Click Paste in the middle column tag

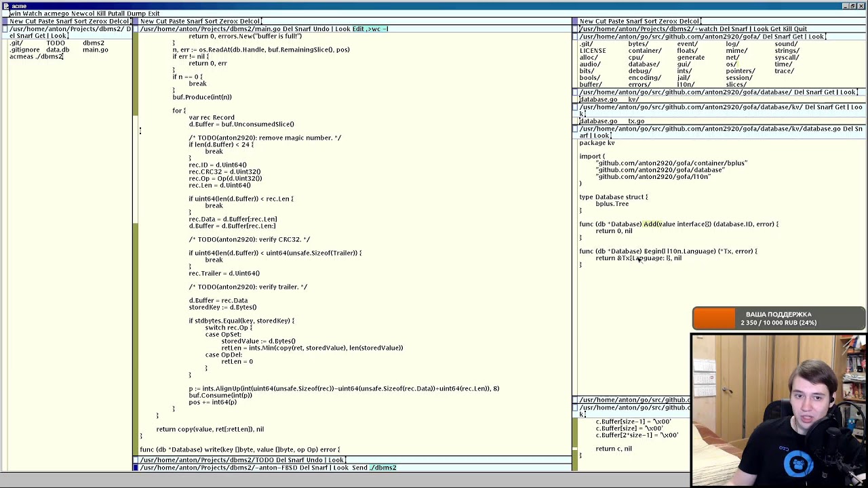(x=178, y=22)
